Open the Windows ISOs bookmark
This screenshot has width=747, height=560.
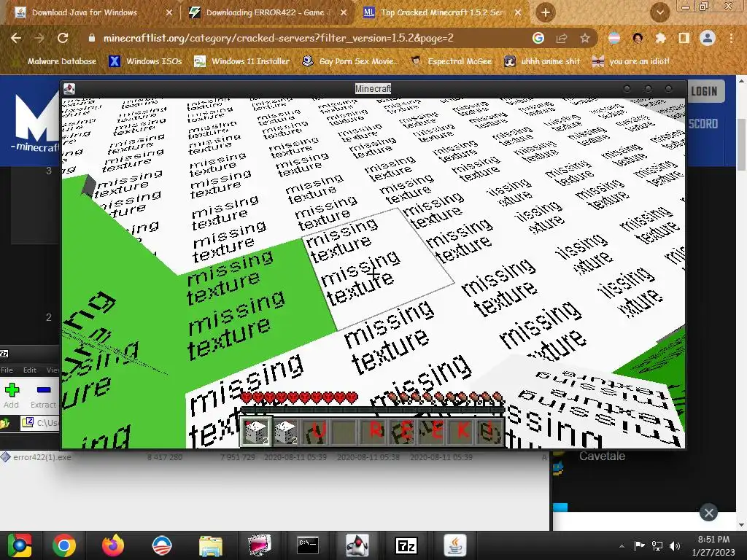tap(145, 61)
